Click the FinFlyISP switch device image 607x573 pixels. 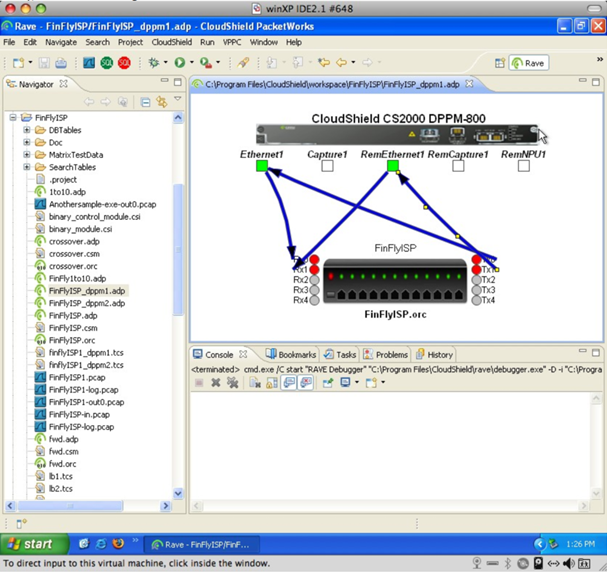tap(395, 281)
